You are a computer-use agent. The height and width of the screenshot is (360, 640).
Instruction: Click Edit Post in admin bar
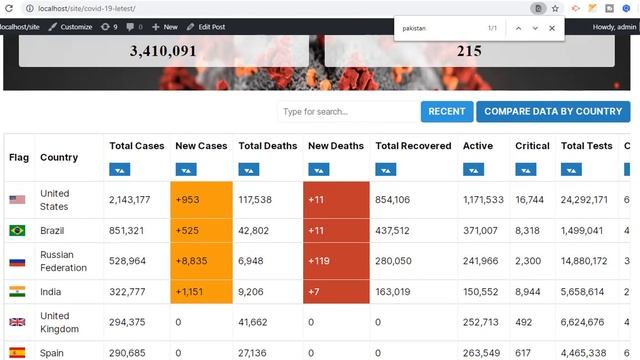point(206,27)
